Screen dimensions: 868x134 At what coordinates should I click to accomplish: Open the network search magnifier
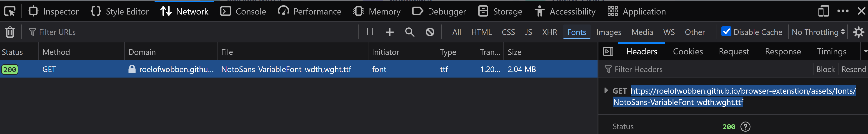click(x=410, y=32)
